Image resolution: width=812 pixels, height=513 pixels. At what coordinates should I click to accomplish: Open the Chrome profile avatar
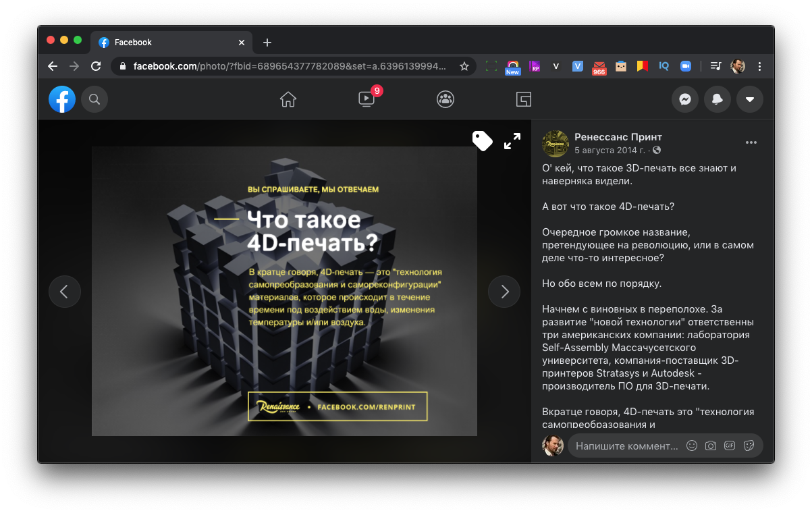click(738, 66)
